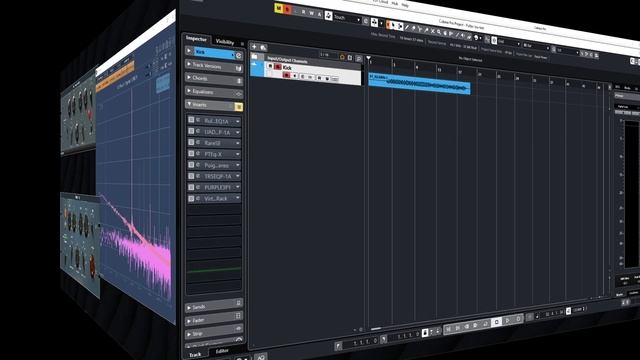
Task: Select the Erase tool
Action: pos(413,28)
